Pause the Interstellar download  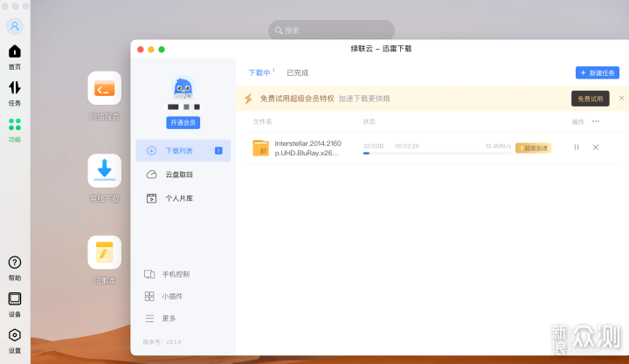tap(577, 148)
